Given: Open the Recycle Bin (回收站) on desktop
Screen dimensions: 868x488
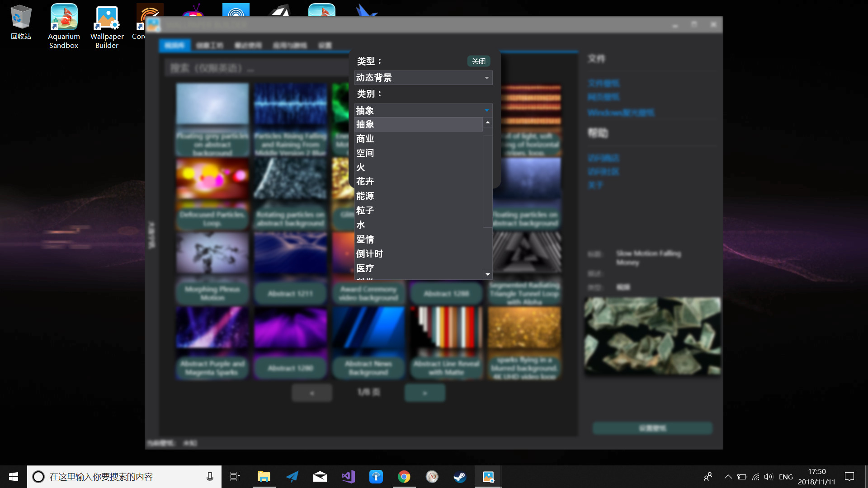Looking at the screenshot, I should coord(21,20).
